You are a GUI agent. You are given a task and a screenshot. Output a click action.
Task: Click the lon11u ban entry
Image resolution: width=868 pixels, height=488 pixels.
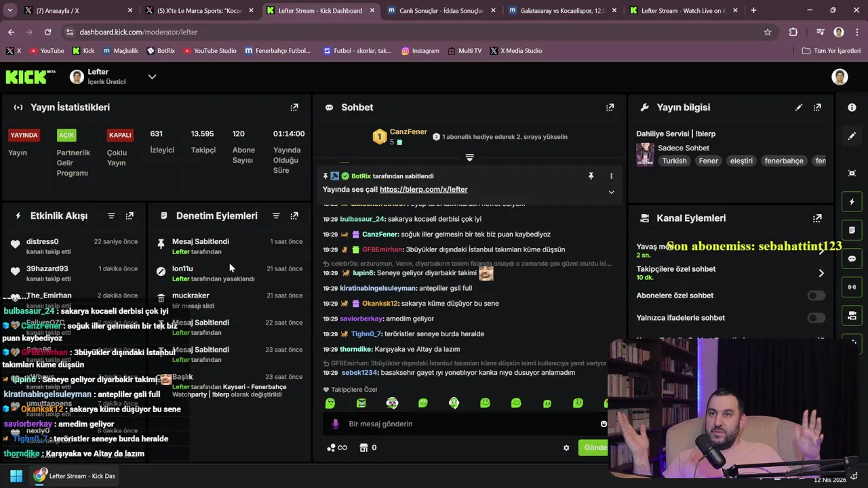click(x=229, y=273)
